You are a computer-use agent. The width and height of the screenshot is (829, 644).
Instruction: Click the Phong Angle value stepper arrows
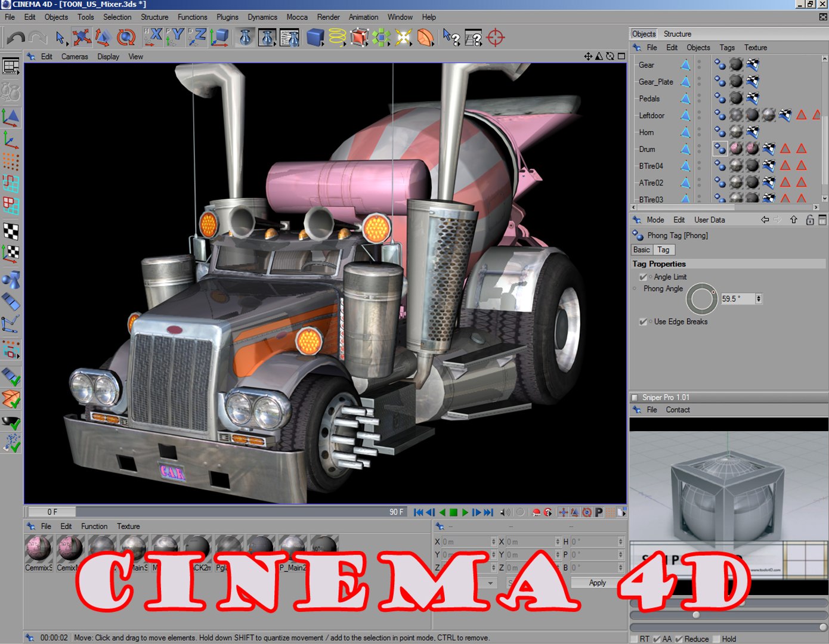pyautogui.click(x=759, y=299)
